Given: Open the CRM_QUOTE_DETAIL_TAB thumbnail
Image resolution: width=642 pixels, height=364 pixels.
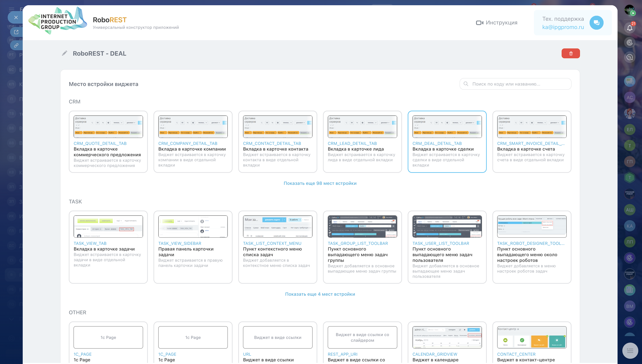Looking at the screenshot, I should click(108, 127).
